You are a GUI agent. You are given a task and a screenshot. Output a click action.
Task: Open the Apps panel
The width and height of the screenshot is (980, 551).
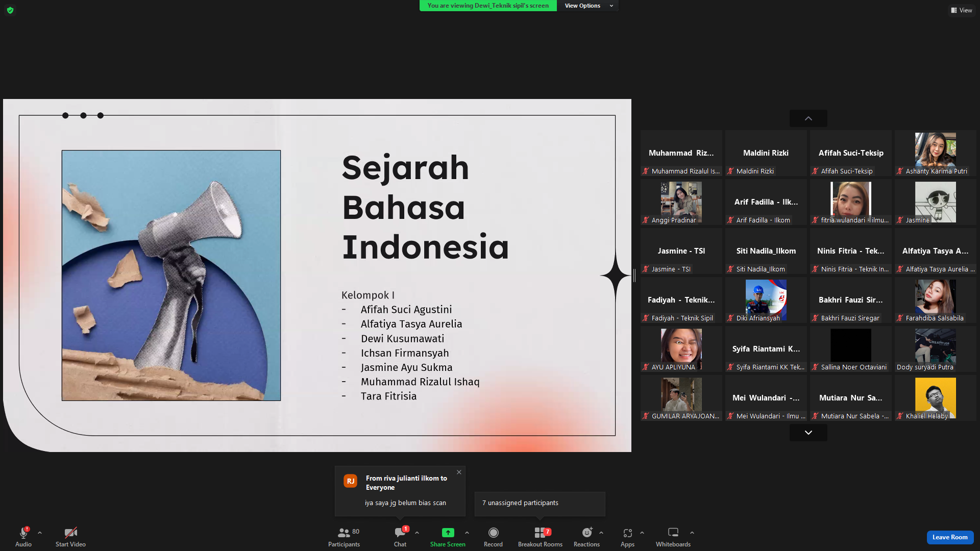click(627, 537)
